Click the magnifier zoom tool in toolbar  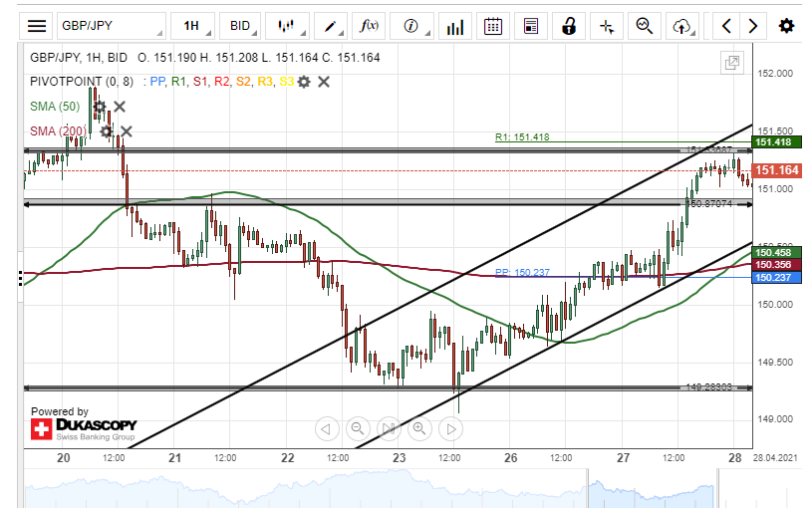click(x=645, y=26)
